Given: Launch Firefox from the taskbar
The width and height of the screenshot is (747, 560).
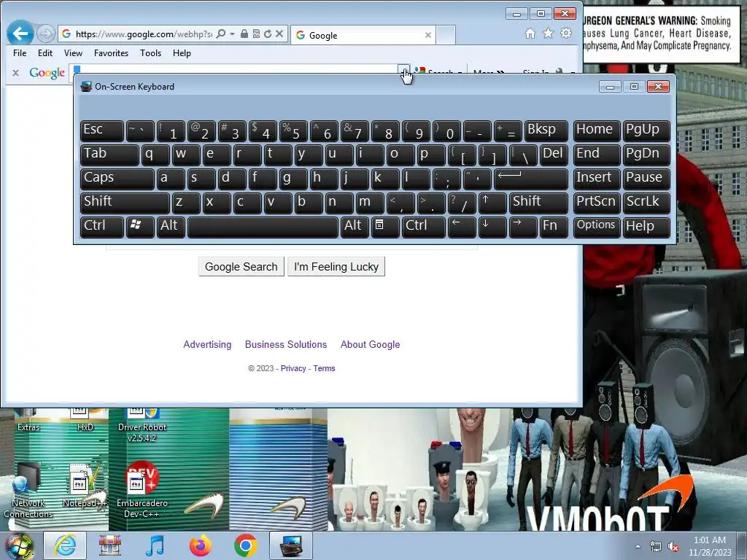Looking at the screenshot, I should pos(200,545).
